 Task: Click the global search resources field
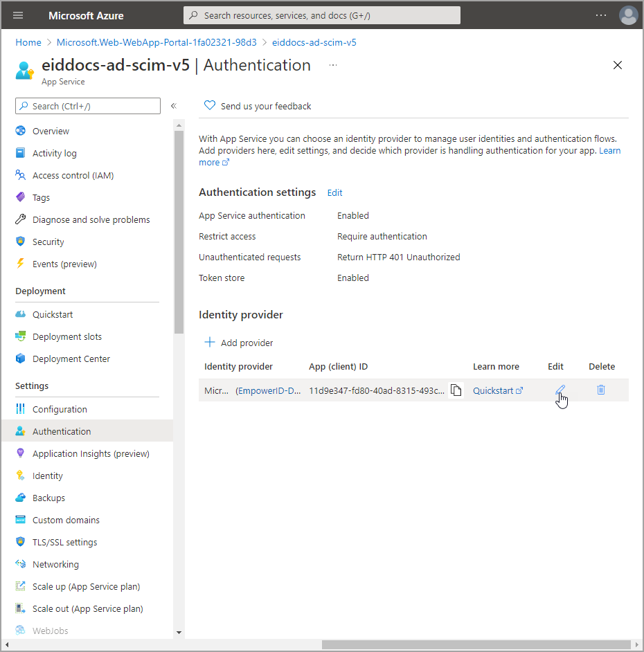point(322,15)
